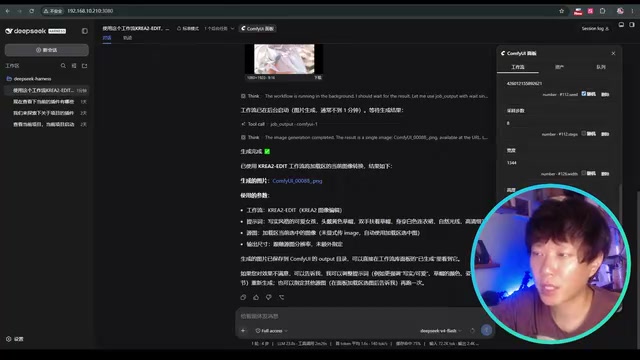
Task: Expand the first Think block
Action: [x=364, y=96]
